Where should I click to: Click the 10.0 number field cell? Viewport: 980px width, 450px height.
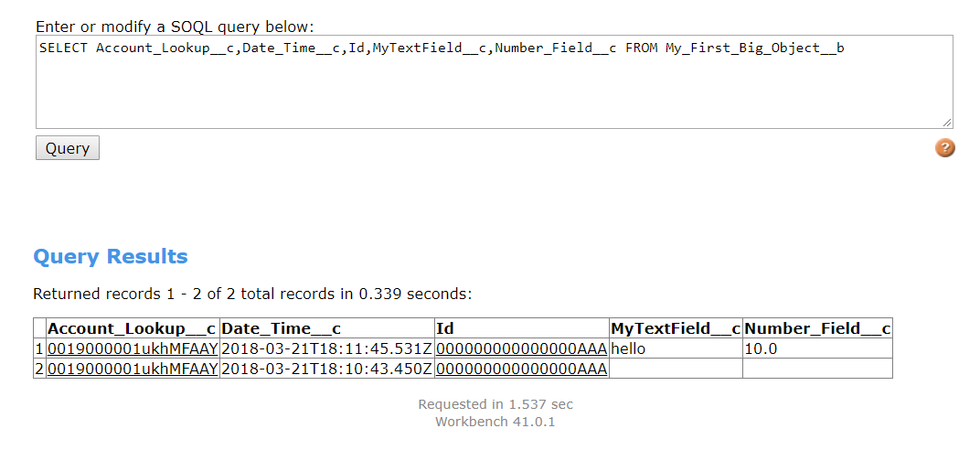tap(817, 348)
